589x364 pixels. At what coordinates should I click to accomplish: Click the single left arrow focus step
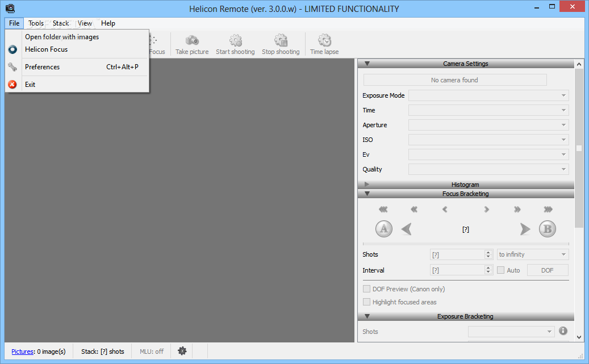pos(445,209)
